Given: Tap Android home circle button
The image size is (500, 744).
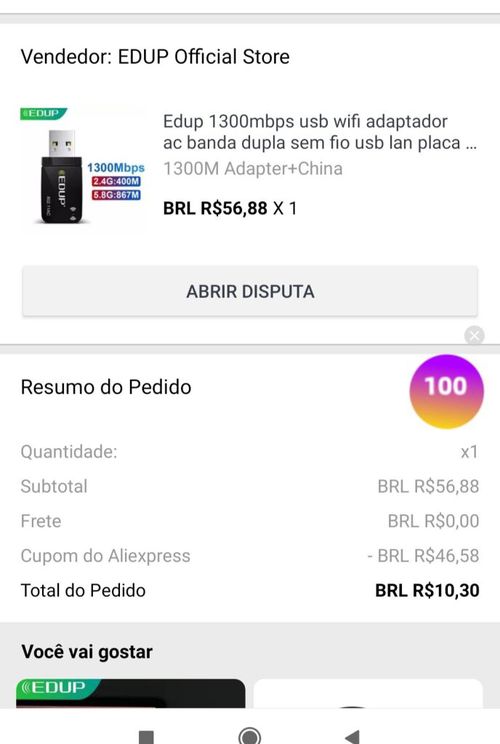Looking at the screenshot, I should pyautogui.click(x=250, y=735).
